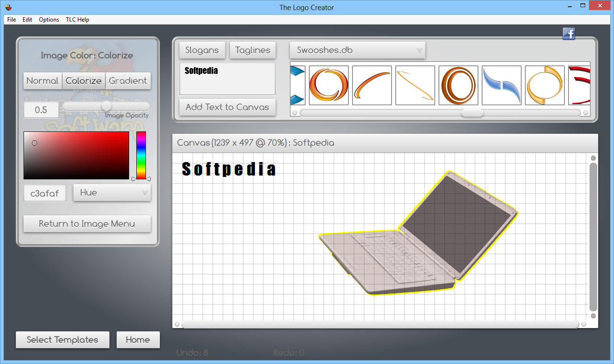614x364 pixels.
Task: Pick the yellow split-circle swoosh
Action: tap(545, 85)
